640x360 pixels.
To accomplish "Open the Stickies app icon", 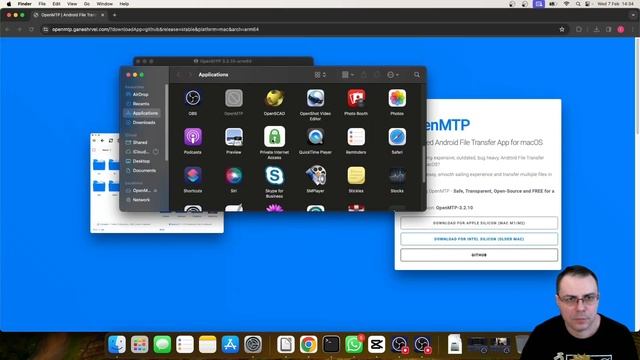I will point(356,176).
